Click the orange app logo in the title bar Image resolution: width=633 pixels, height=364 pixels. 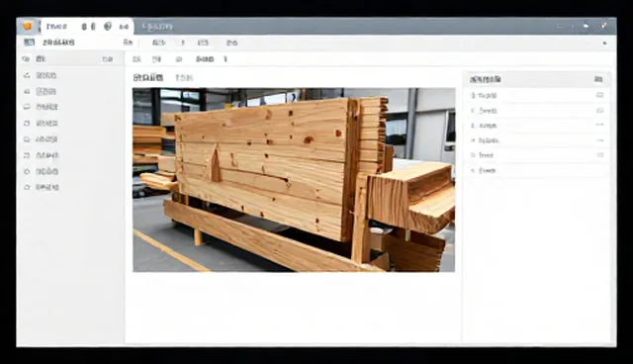(x=28, y=27)
